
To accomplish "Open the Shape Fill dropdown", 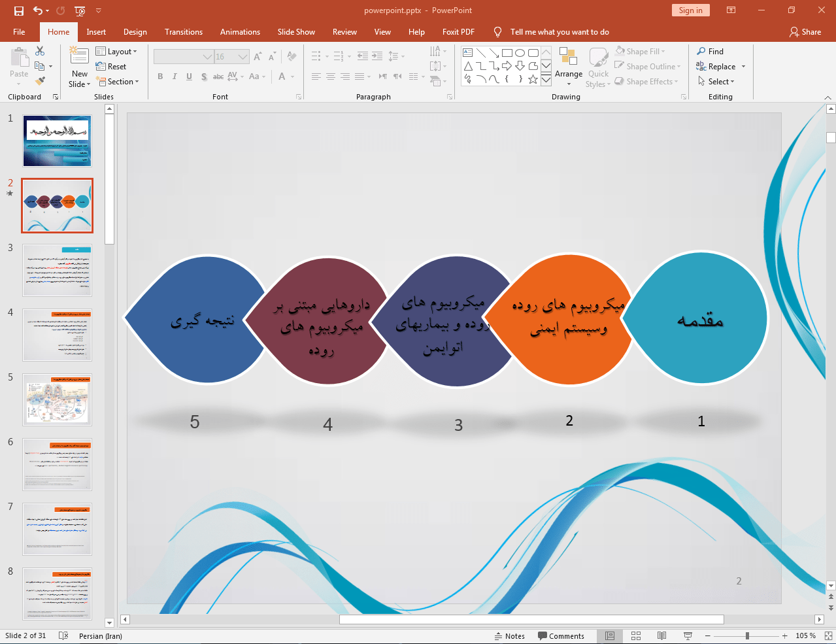I will [641, 51].
